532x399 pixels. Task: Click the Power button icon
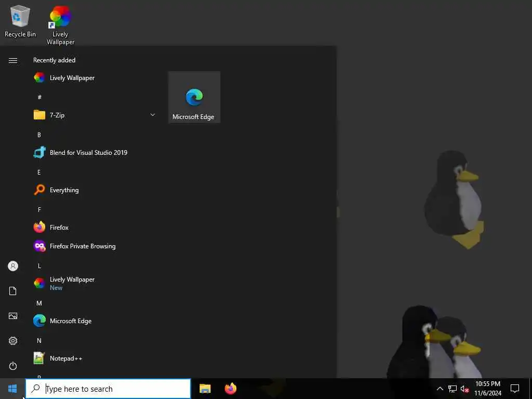13,366
